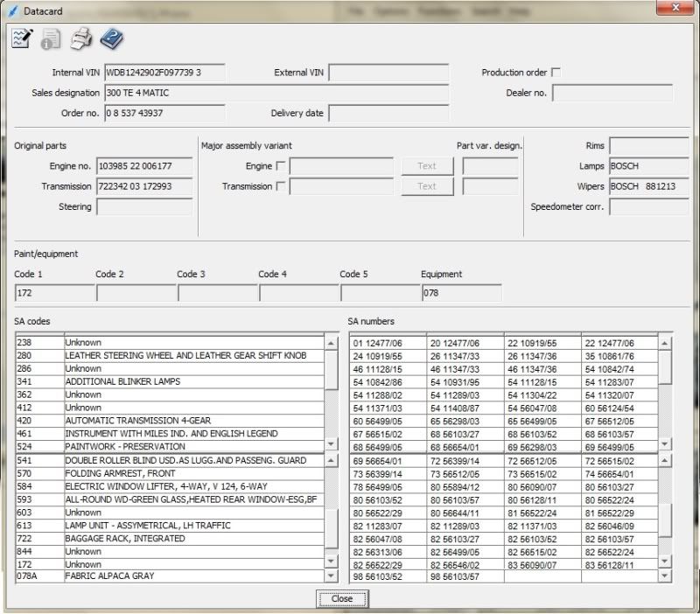Enable the Transmission variant checkbox
The image size is (700, 614).
[281, 186]
